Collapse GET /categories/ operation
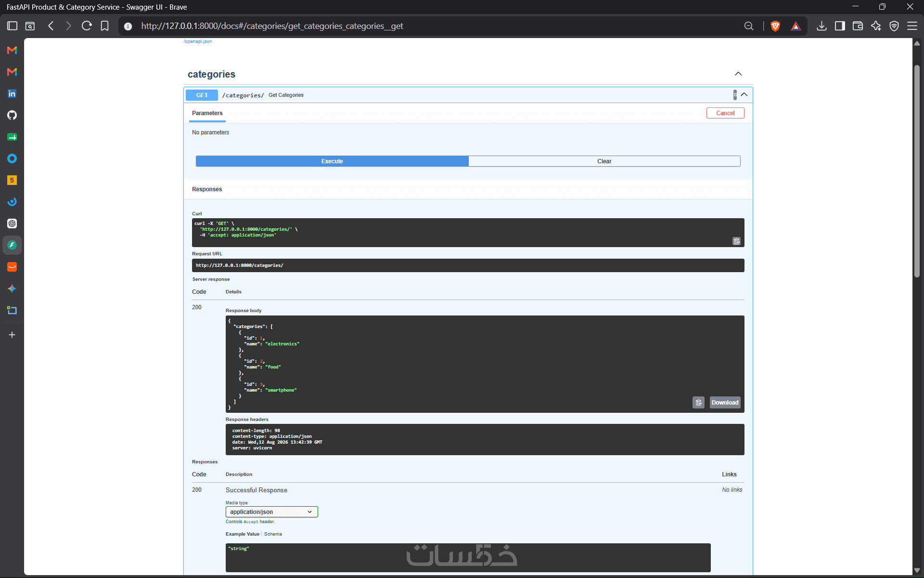 point(744,95)
